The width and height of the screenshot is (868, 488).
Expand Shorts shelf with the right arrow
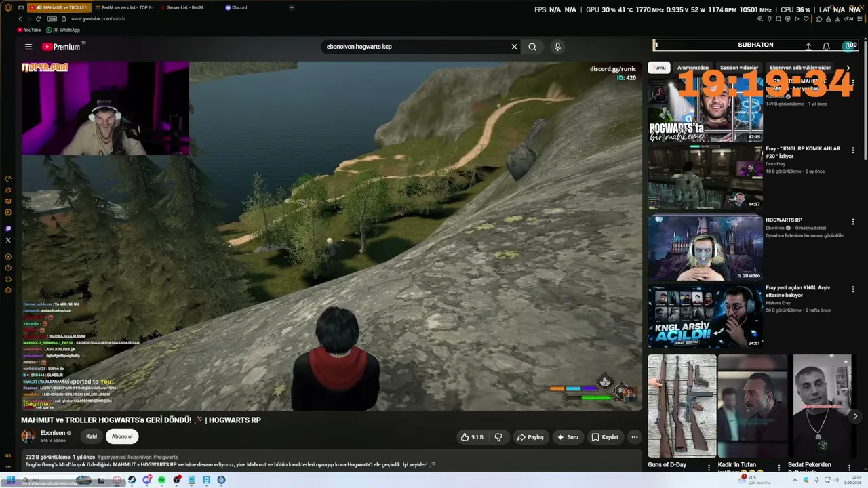855,416
